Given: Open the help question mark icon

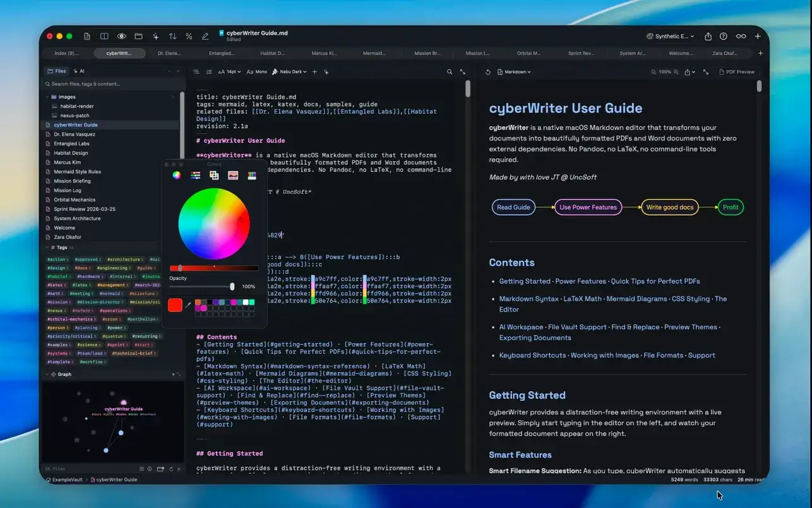Looking at the screenshot, I should (x=724, y=37).
